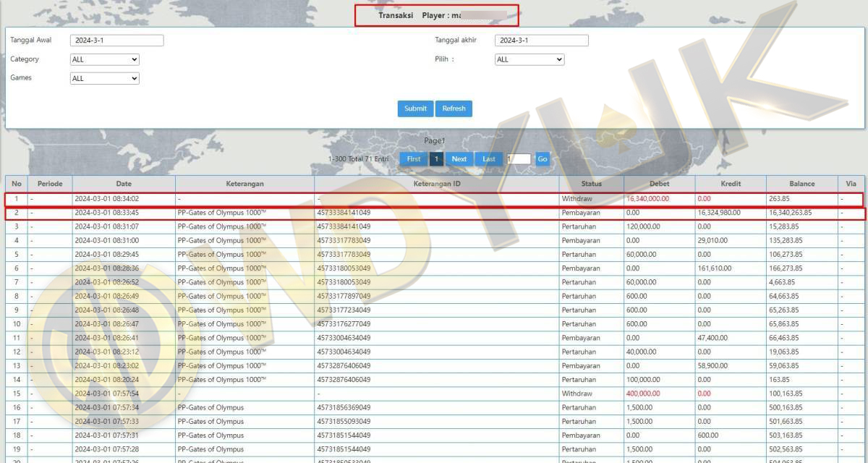The height and width of the screenshot is (463, 868).
Task: Click the Balance column header
Action: (801, 184)
